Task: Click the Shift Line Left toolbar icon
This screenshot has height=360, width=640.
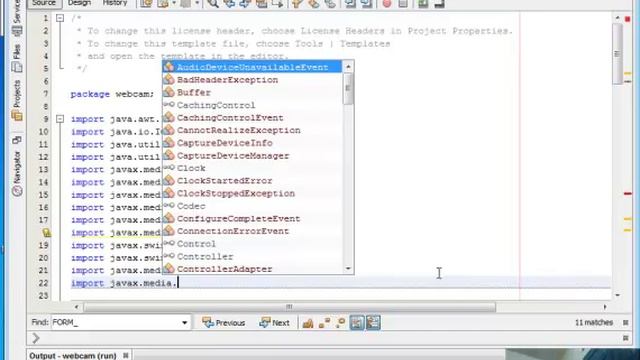Action: click(x=350, y=4)
